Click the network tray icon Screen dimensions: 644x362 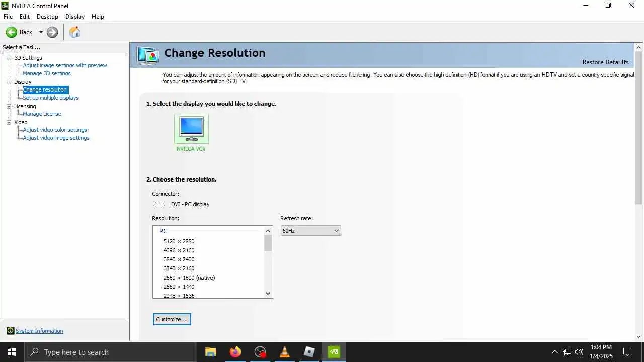click(567, 352)
